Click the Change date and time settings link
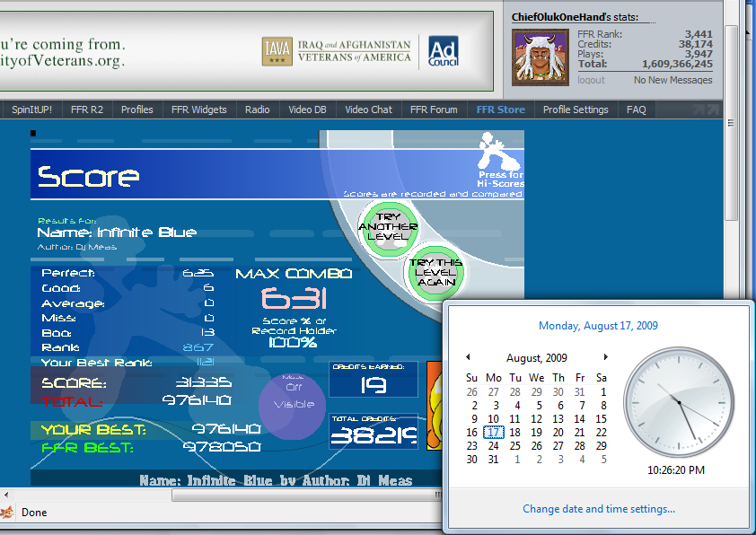 599,509
